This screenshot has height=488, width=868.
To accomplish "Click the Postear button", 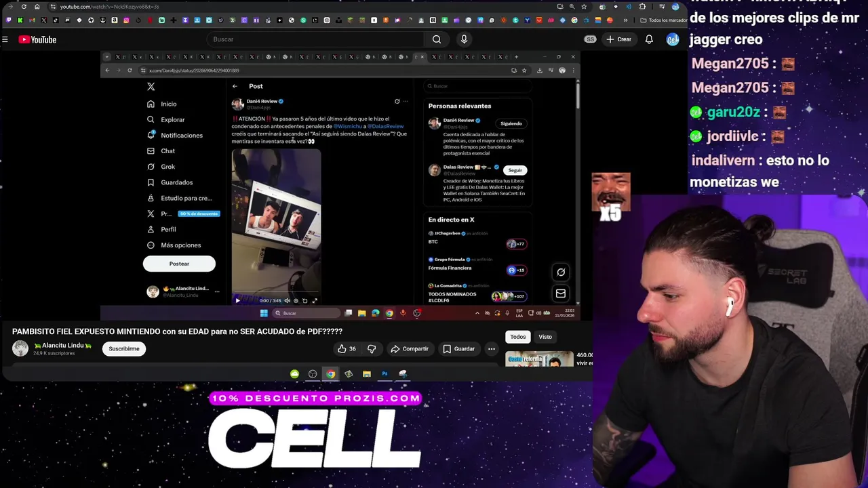I will tap(179, 264).
